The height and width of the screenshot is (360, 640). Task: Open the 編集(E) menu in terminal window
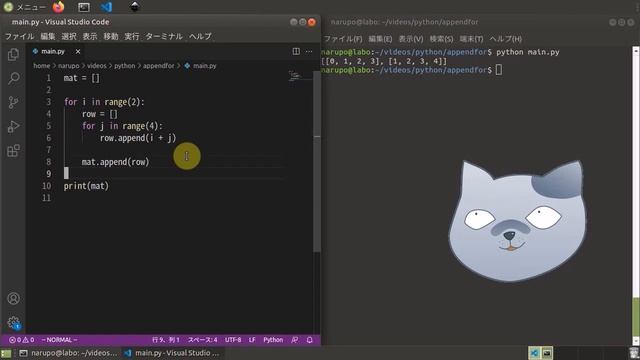[x=380, y=39]
